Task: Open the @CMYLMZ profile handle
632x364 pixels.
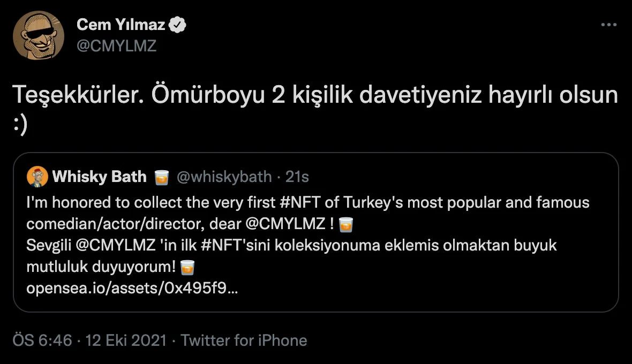Action: click(117, 46)
